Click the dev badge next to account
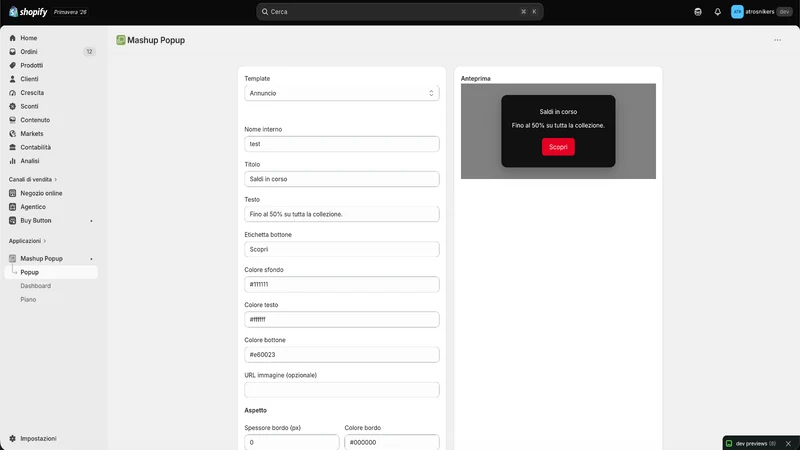Screen dimensions: 800x450 (784, 12)
